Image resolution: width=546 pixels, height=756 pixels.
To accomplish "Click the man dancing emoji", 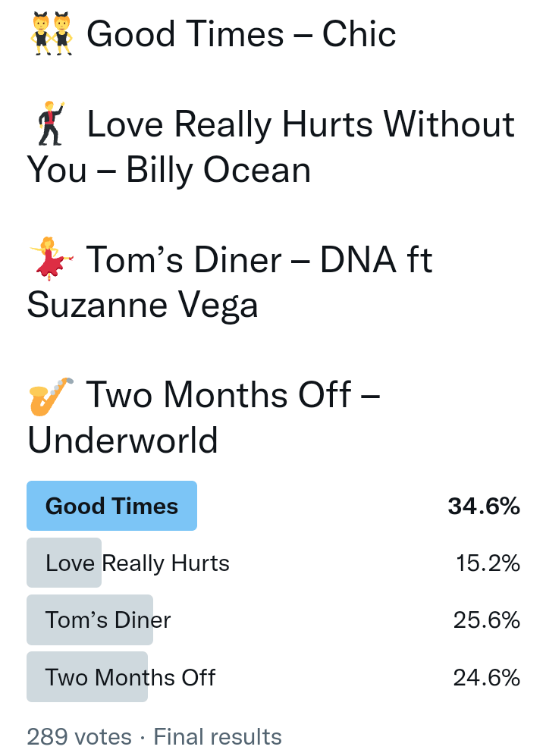I will [x=51, y=125].
